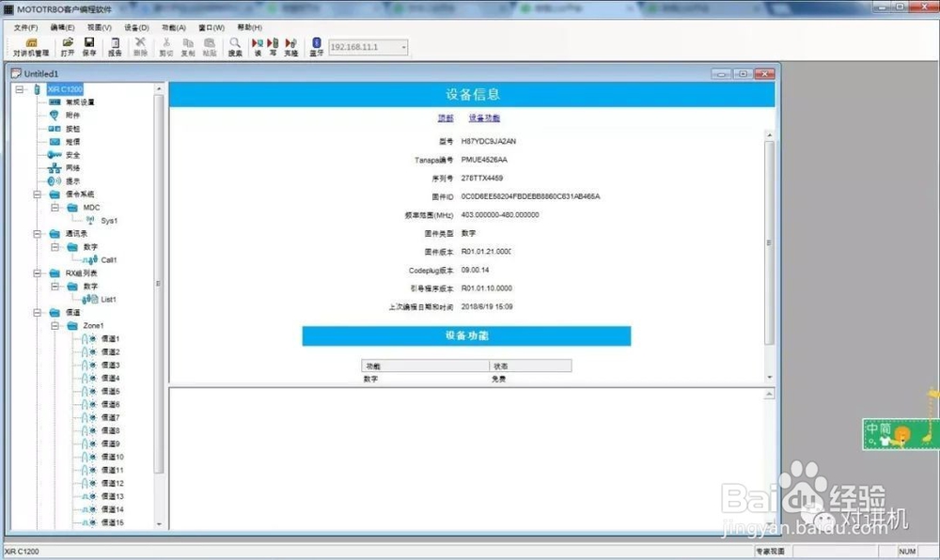Click the 中简 input method floating bar
Screen dimensions: 940x560
(901, 434)
